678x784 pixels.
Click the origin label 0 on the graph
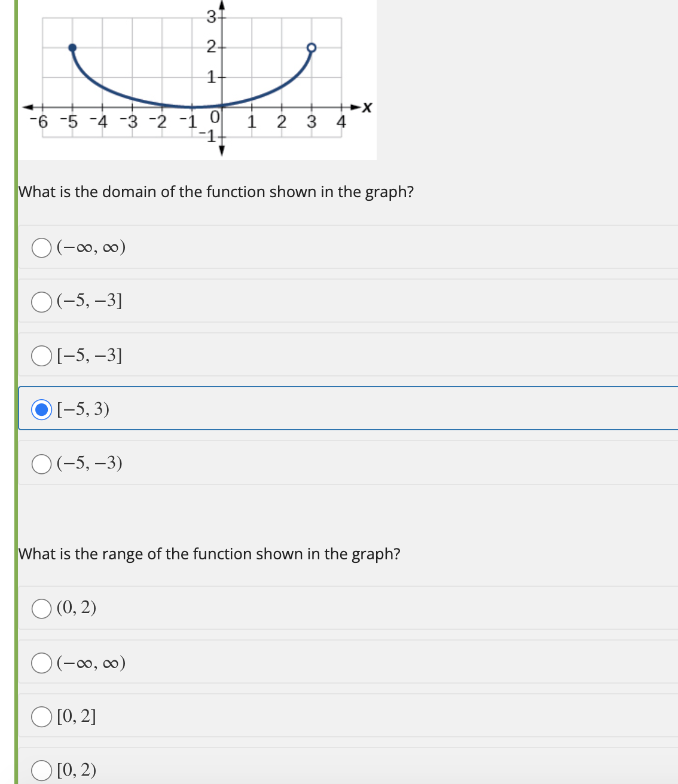point(214,118)
